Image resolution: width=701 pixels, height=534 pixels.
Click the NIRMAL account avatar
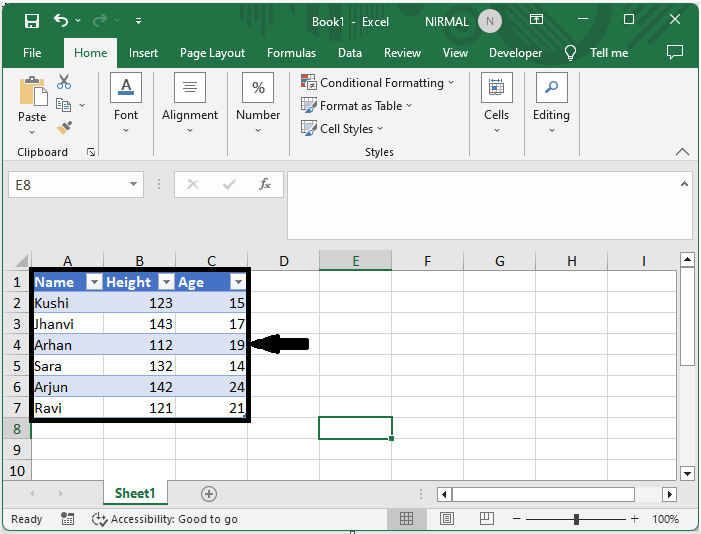490,21
